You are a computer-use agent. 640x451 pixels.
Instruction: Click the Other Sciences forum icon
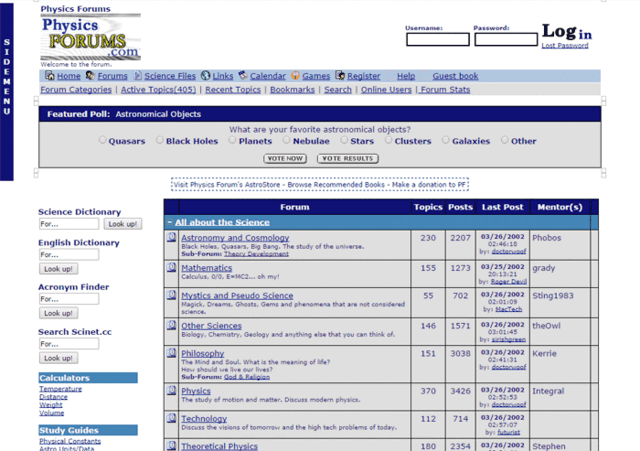click(x=171, y=325)
